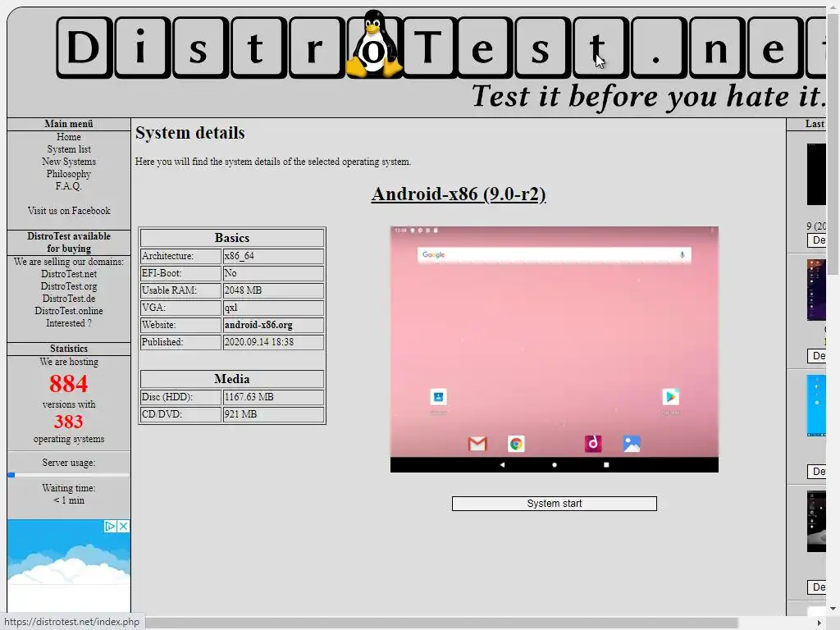
Task: Click the ad info triangle icon
Action: point(110,526)
